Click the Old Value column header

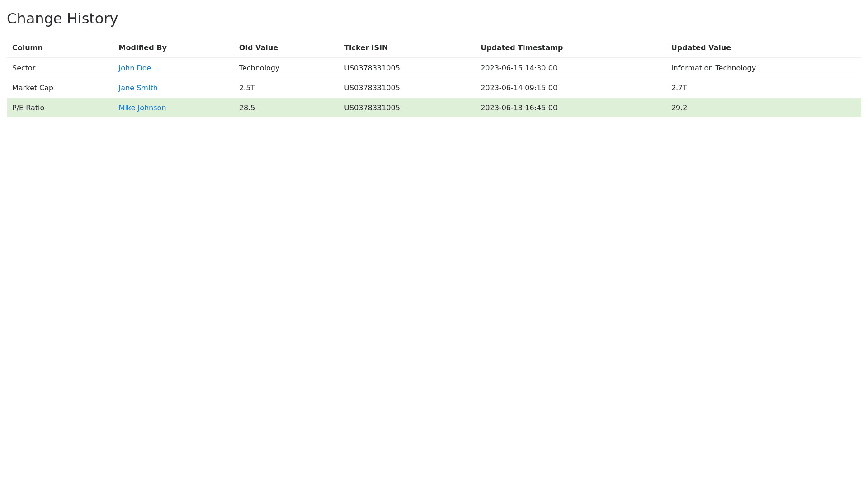258,48
